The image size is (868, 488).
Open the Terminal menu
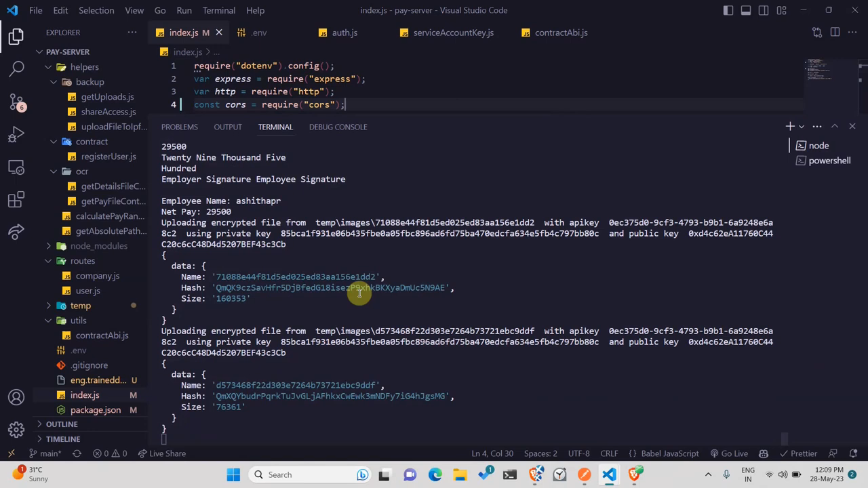pyautogui.click(x=219, y=10)
